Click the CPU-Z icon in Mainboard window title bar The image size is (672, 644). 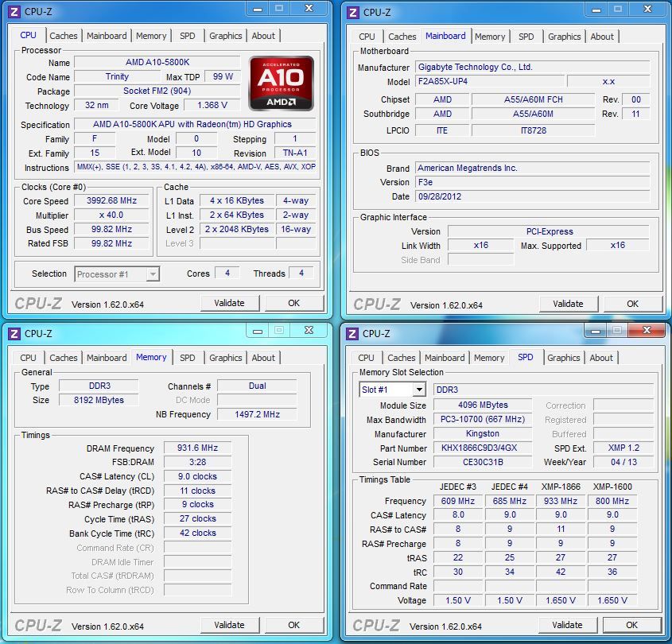[x=353, y=13]
